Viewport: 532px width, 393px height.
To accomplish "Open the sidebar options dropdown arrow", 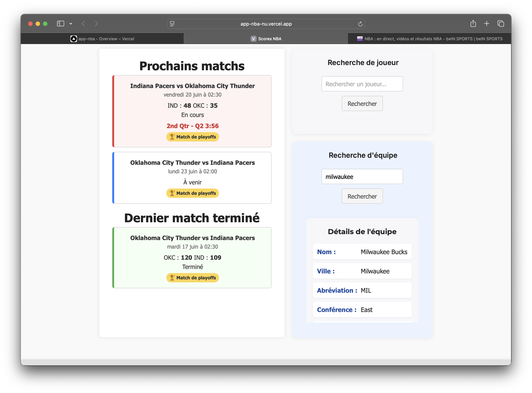I will click(71, 24).
